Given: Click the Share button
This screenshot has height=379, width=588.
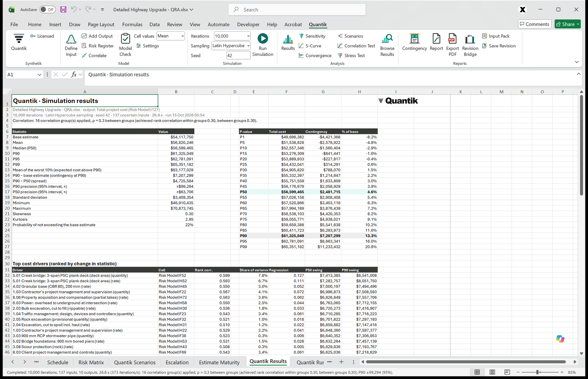Looking at the screenshot, I should point(567,24).
